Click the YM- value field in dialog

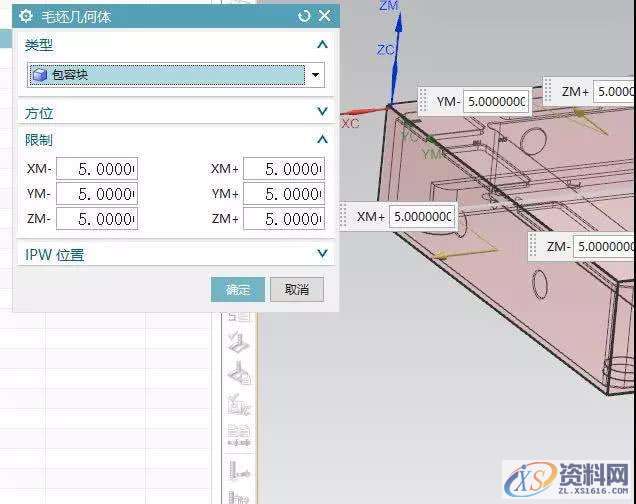pyautogui.click(x=96, y=193)
